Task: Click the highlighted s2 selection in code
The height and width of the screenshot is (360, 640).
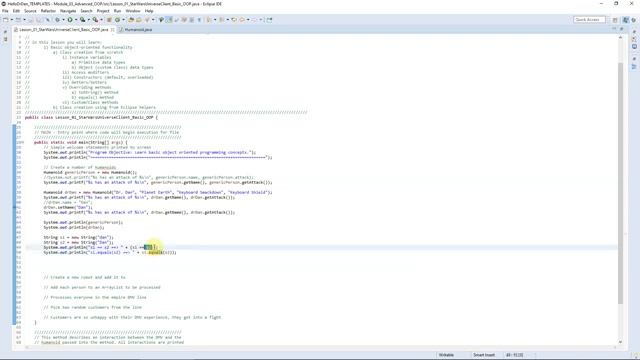Action: point(148,247)
